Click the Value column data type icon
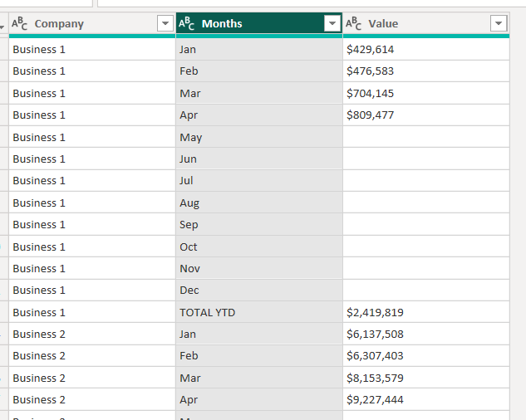Viewport: 526px width, 420px height. pos(353,23)
